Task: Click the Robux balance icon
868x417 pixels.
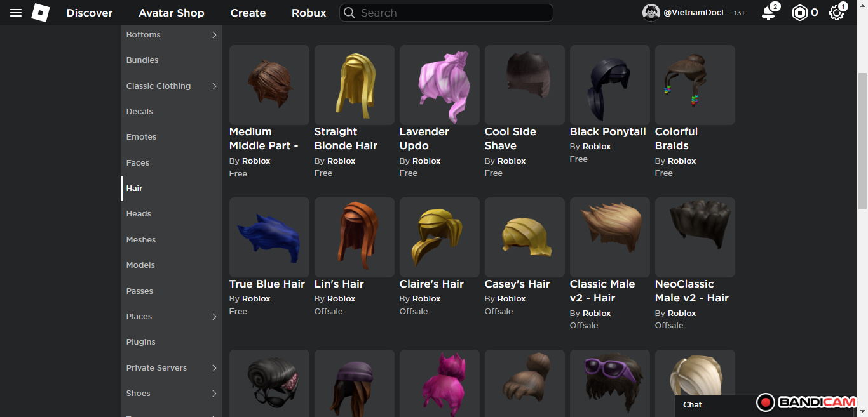Action: click(799, 13)
